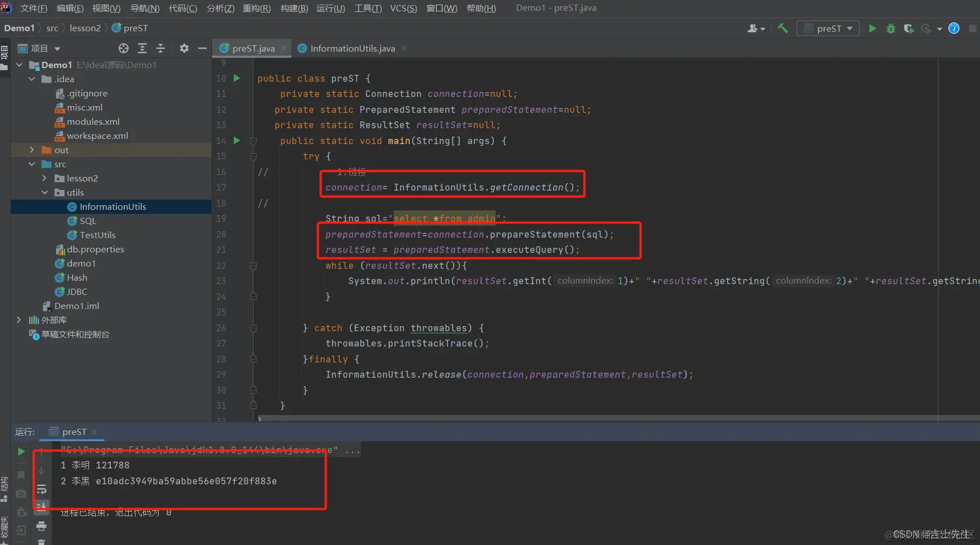Open the user account icon in toolbar
Screen dimensions: 980x545
coord(756,28)
